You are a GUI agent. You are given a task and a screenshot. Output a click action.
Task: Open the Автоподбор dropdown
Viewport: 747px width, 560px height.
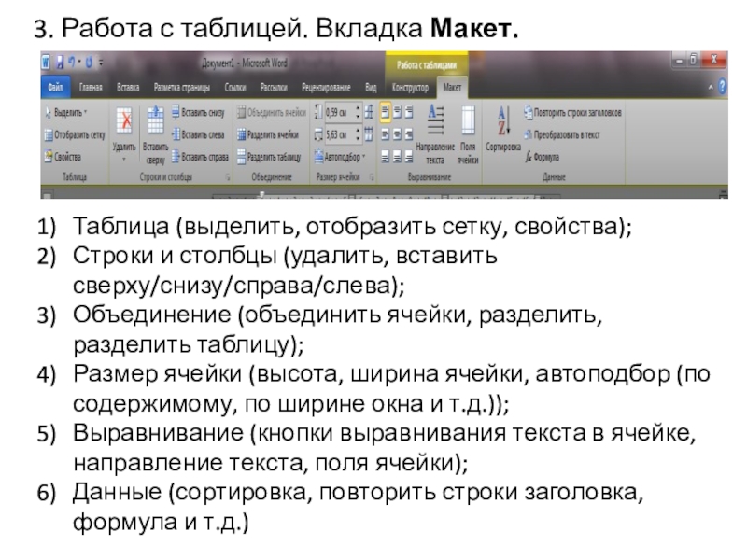[x=340, y=156]
